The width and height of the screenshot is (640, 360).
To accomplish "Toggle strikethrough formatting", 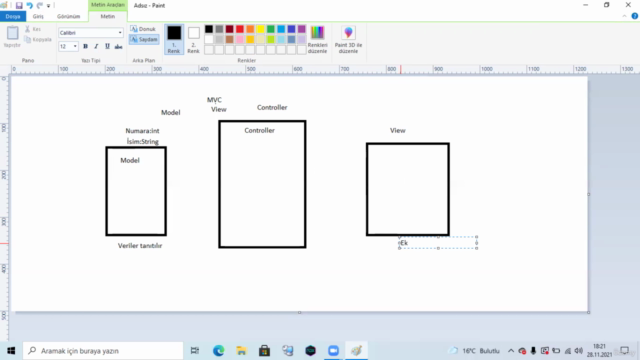I will click(118, 47).
